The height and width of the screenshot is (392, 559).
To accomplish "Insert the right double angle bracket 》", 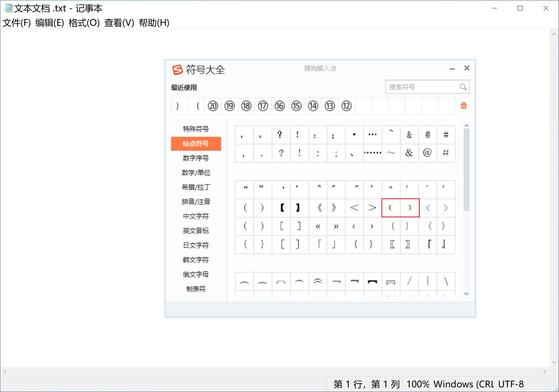I will (x=336, y=208).
